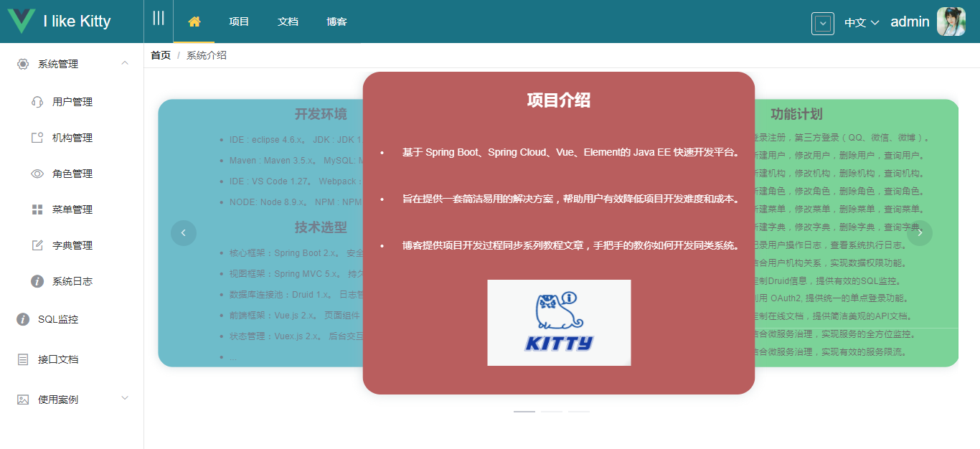The height and width of the screenshot is (449, 980).
Task: Click the 系统介绍 breadcrumb
Action: tap(207, 55)
